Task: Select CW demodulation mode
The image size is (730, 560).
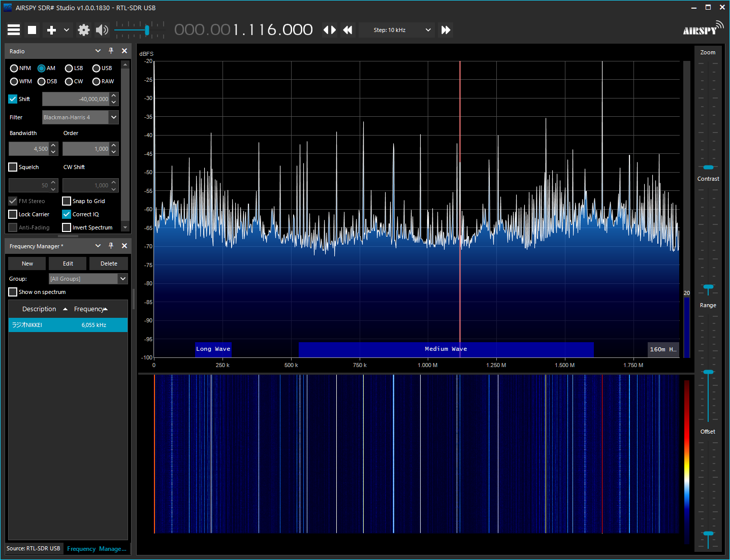Action: [74, 81]
